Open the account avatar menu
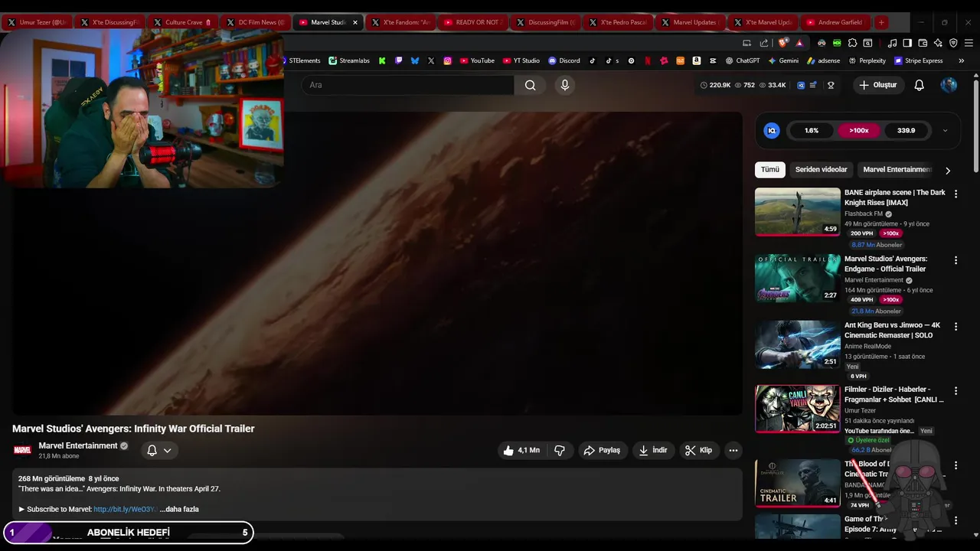This screenshot has width=980, height=551. click(x=949, y=85)
